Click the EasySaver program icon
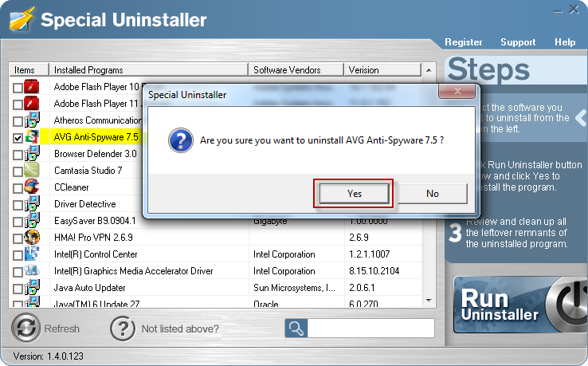This screenshot has height=366, width=588. [x=32, y=220]
